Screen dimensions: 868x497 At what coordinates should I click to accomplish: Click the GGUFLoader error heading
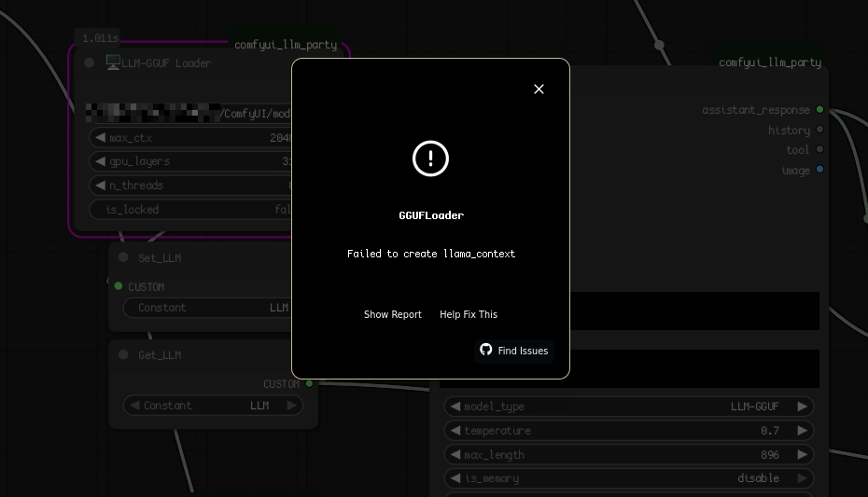click(431, 215)
